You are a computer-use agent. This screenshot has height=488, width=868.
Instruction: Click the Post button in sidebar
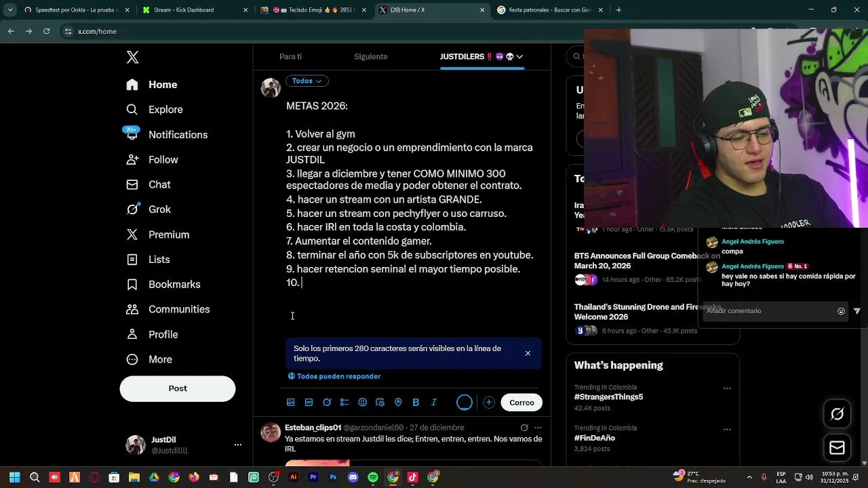tap(178, 388)
